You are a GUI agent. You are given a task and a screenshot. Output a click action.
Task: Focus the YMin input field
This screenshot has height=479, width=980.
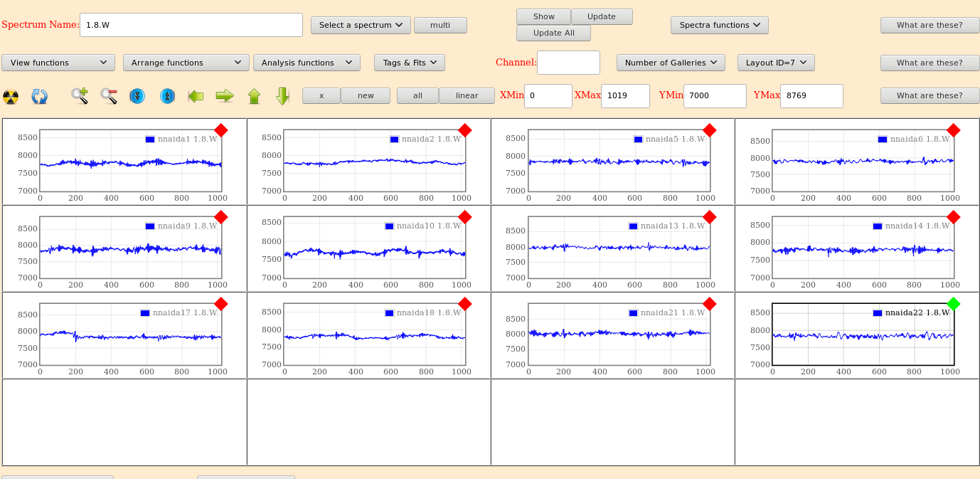click(x=715, y=96)
